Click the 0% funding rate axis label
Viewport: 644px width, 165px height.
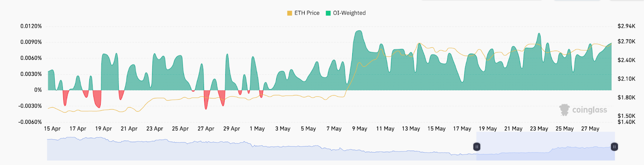point(38,90)
